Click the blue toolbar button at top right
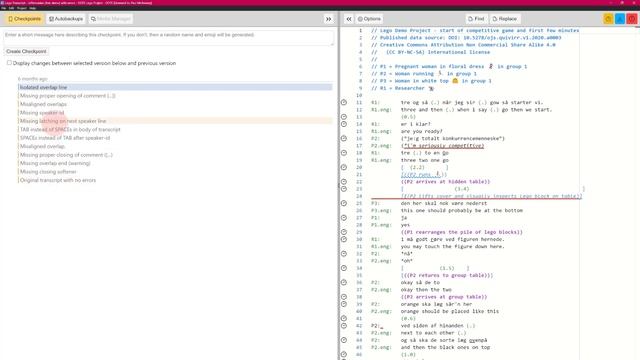 pos(620,19)
